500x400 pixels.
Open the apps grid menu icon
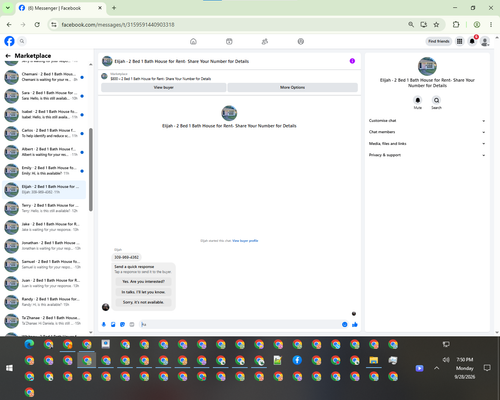pos(459,41)
